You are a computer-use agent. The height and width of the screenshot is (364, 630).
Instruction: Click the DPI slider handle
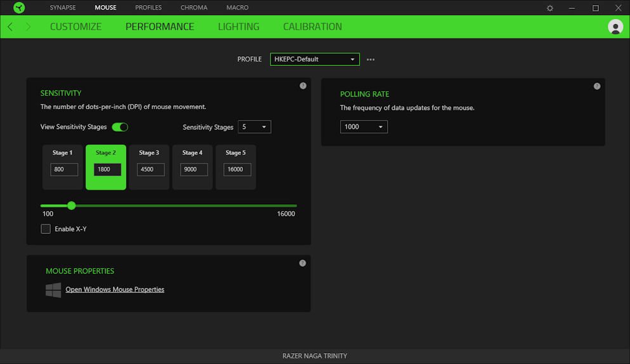[x=72, y=205]
